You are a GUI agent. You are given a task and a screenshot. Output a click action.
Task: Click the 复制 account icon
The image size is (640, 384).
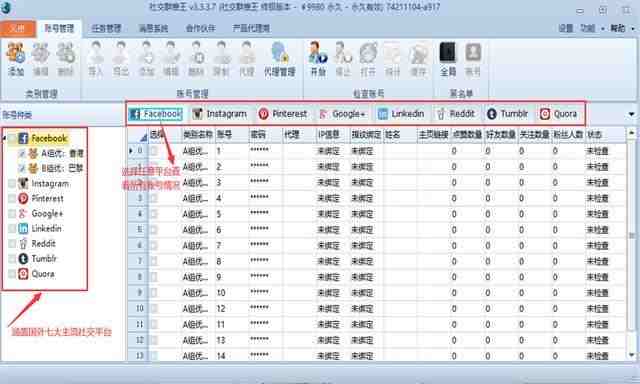221,59
